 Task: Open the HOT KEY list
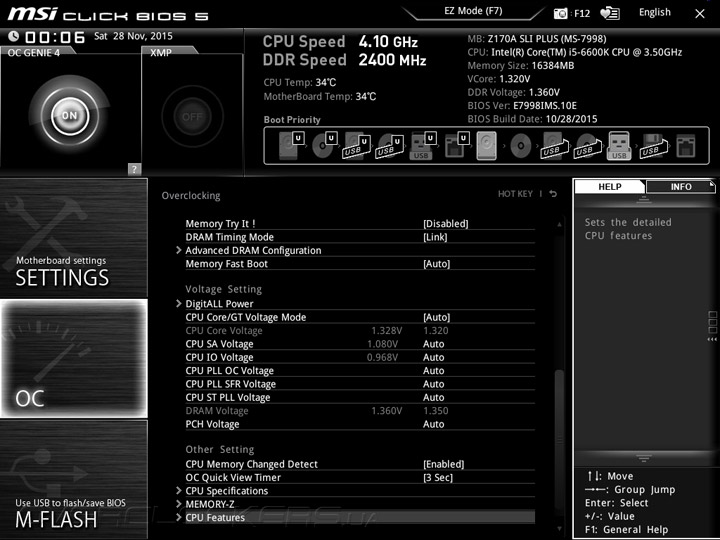515,194
